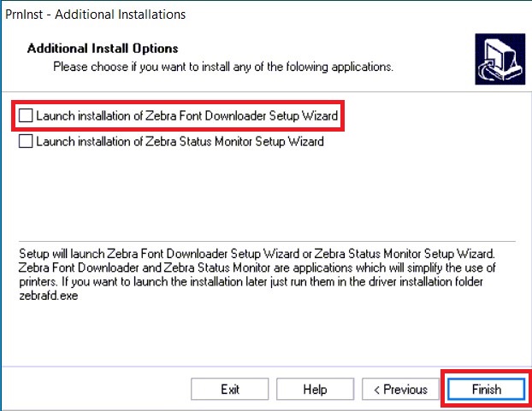Viewport: 532px width, 411px height.
Task: Open the Help button
Action: (316, 390)
